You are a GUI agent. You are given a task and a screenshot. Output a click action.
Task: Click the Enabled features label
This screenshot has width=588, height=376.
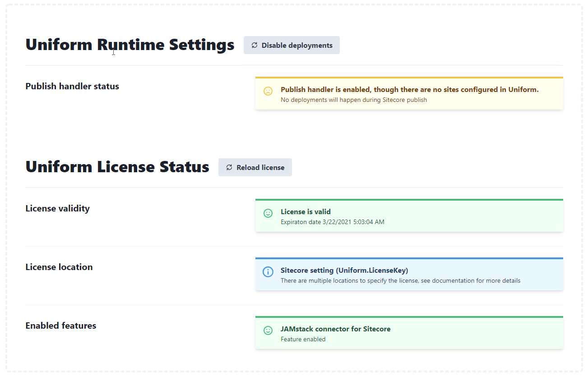point(61,326)
